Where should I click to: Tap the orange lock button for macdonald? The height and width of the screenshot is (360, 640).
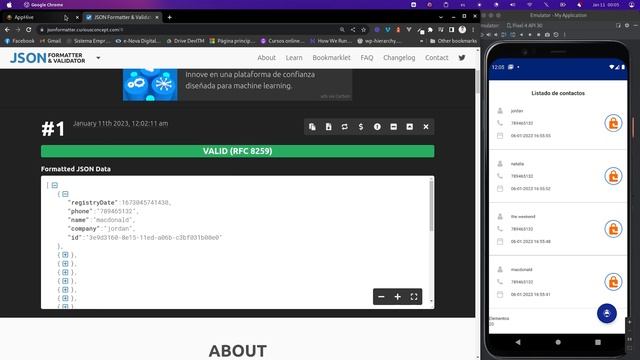613,282
